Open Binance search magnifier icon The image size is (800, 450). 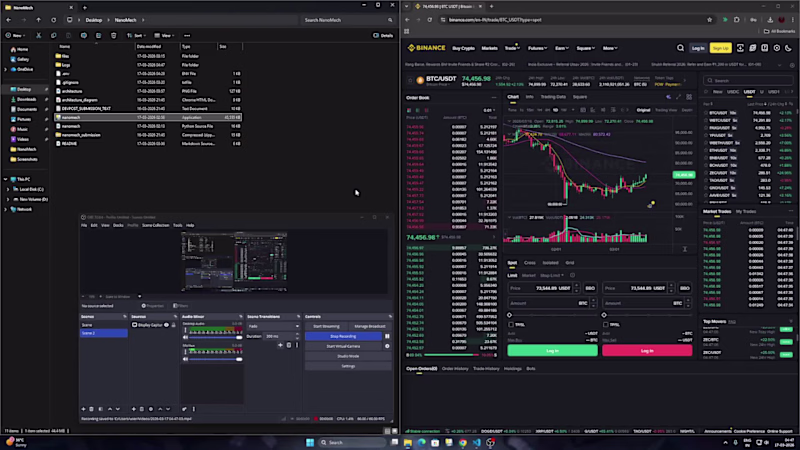point(680,48)
